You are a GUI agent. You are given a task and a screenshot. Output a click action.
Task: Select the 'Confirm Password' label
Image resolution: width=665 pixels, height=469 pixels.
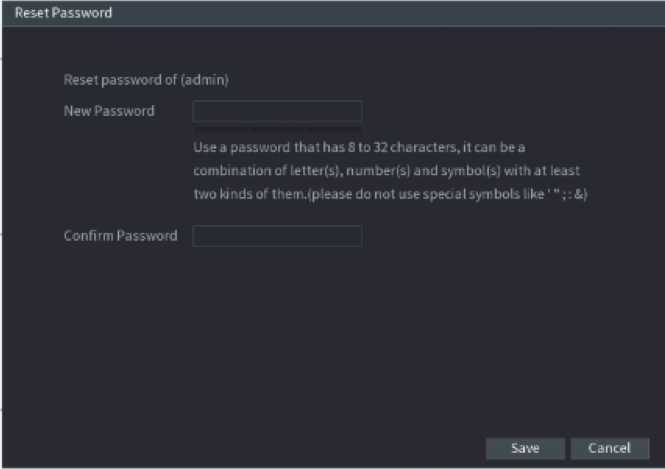(x=120, y=236)
